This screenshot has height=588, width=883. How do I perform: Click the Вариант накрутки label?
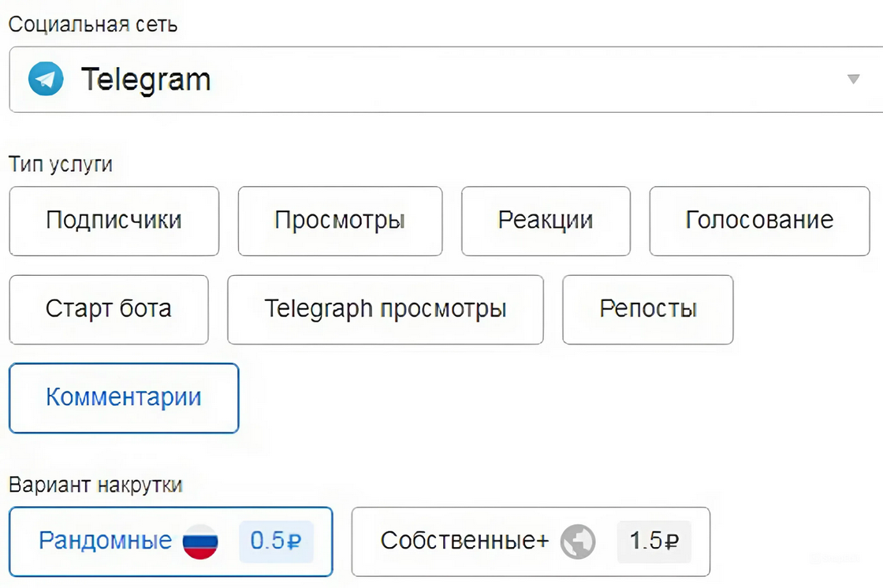(x=95, y=484)
